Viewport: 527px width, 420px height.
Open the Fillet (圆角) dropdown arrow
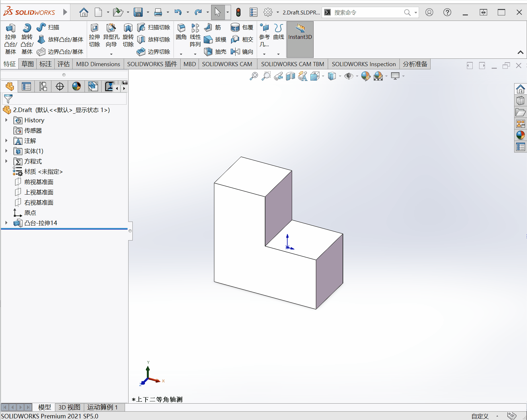(x=181, y=54)
